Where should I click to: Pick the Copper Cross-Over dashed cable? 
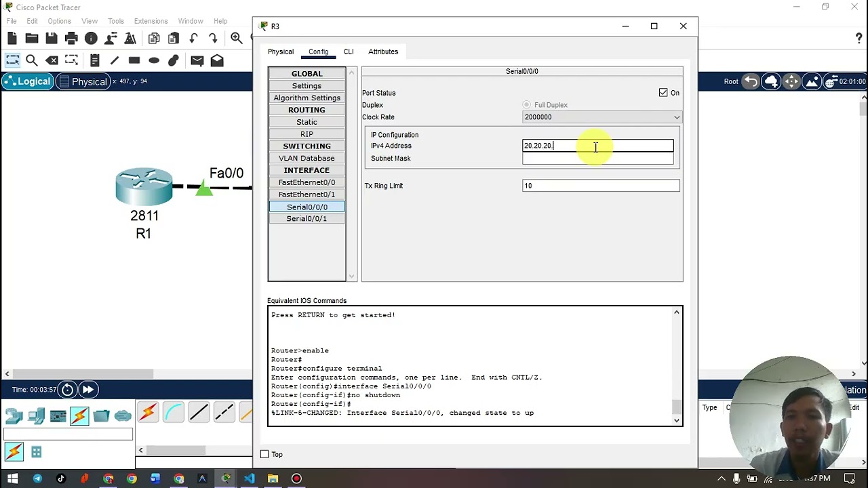tap(224, 411)
